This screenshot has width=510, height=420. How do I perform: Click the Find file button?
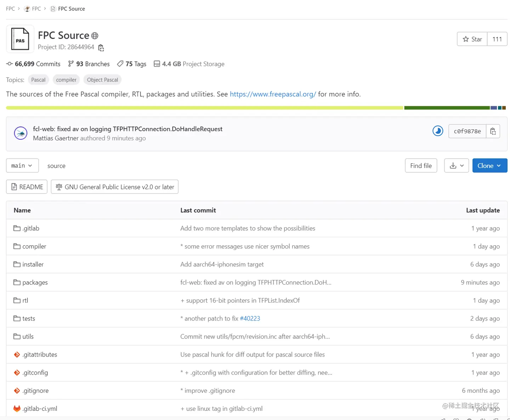[421, 166]
